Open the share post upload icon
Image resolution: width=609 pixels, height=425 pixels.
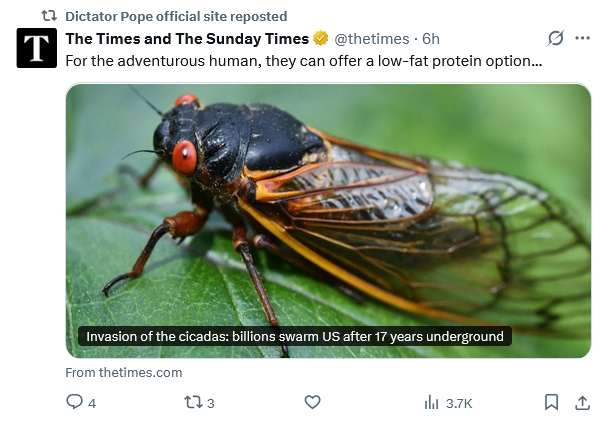[x=582, y=402]
